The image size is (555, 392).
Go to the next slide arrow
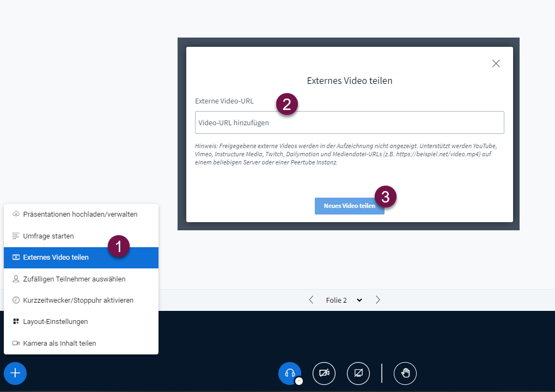(377, 300)
